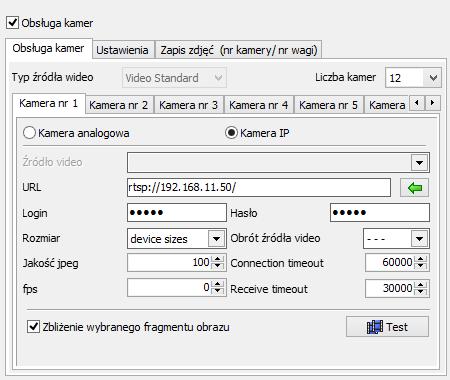Increase the Jakość jpeg value
The image size is (450, 380).
pos(218,259)
